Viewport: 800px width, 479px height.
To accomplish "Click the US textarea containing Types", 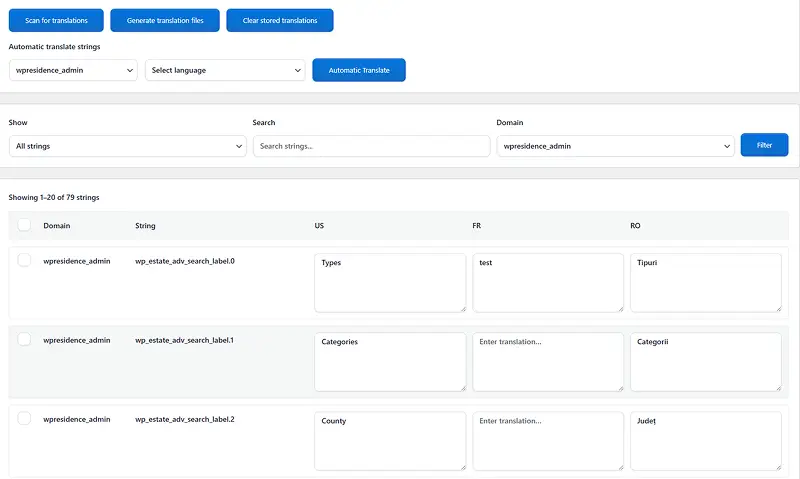I will coord(390,282).
